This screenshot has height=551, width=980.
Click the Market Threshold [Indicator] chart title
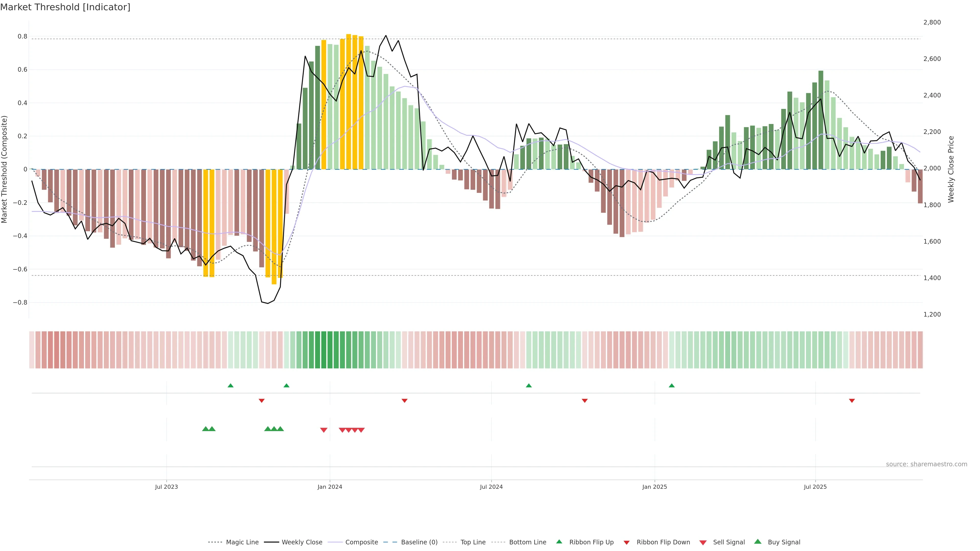65,7
